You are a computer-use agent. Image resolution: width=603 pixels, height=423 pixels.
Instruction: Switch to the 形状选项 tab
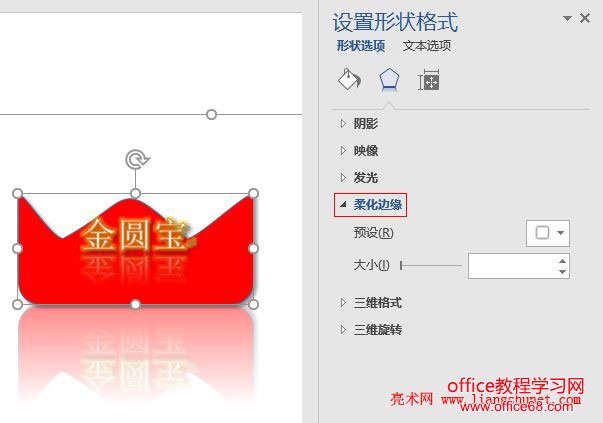[x=361, y=46]
